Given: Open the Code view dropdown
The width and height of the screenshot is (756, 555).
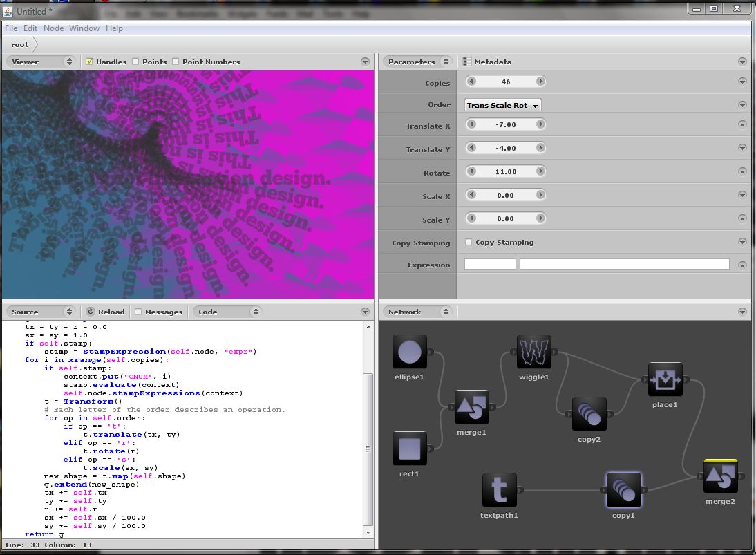Looking at the screenshot, I should (227, 312).
